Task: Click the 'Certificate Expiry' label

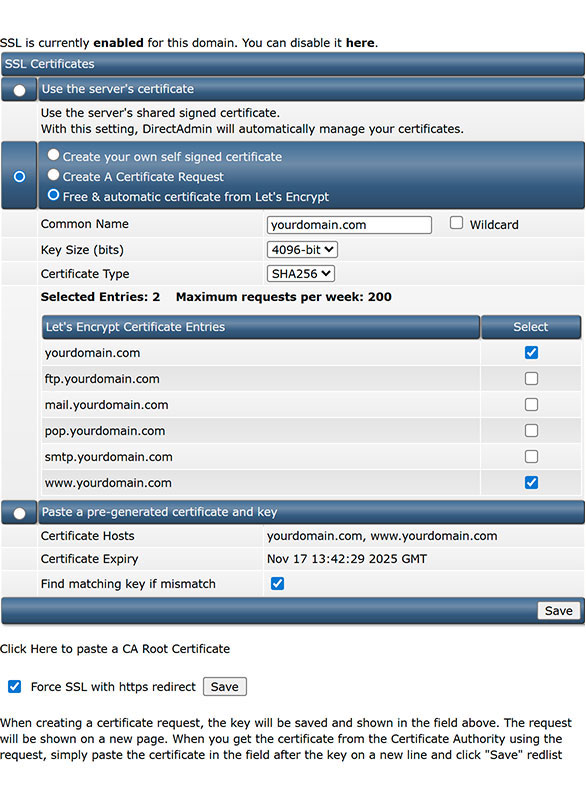Action: pos(90,559)
